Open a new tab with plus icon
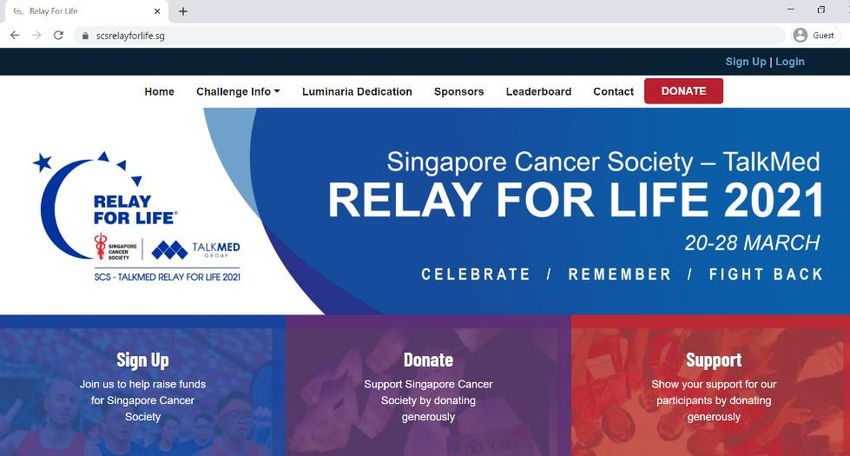Screen dimensions: 850x456 point(183,11)
